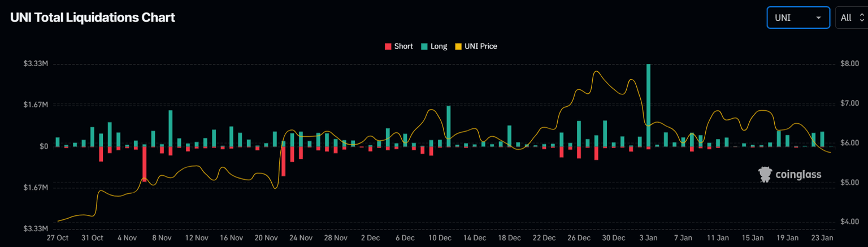Click the 26 Dec date label
868x247 pixels.
pos(579,238)
